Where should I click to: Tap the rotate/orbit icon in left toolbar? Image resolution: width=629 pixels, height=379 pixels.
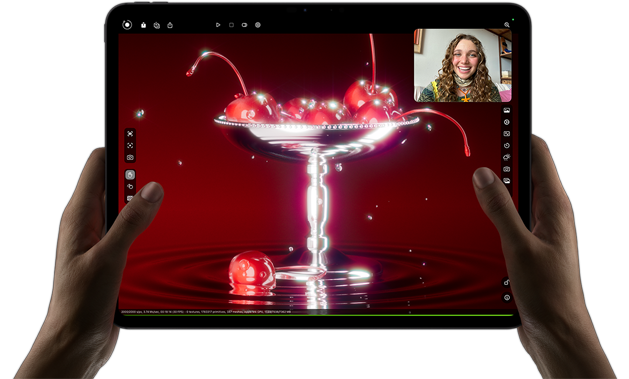point(130,186)
